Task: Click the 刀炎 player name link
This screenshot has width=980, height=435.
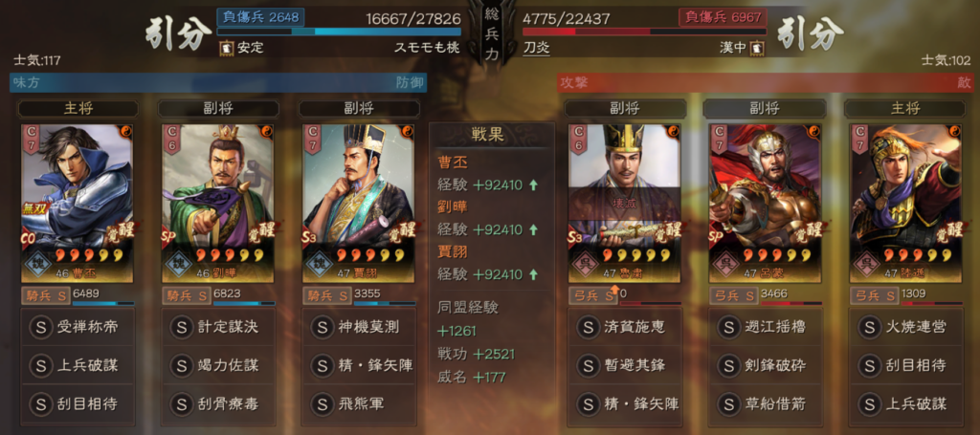Action: [x=536, y=48]
